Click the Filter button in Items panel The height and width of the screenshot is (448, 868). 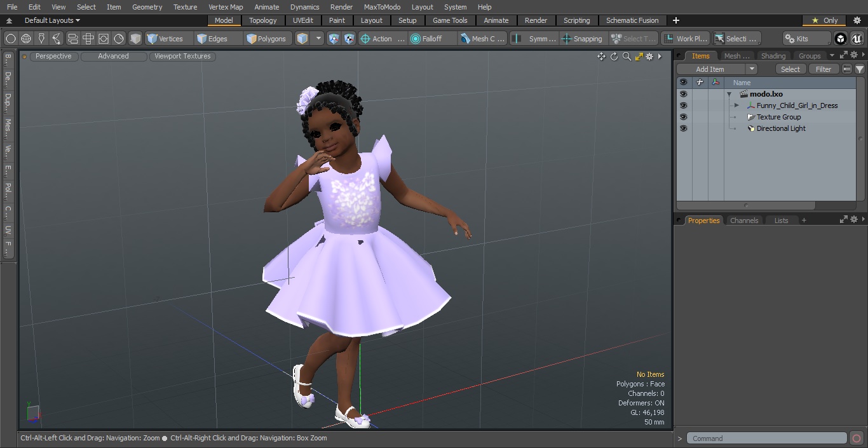click(x=824, y=69)
